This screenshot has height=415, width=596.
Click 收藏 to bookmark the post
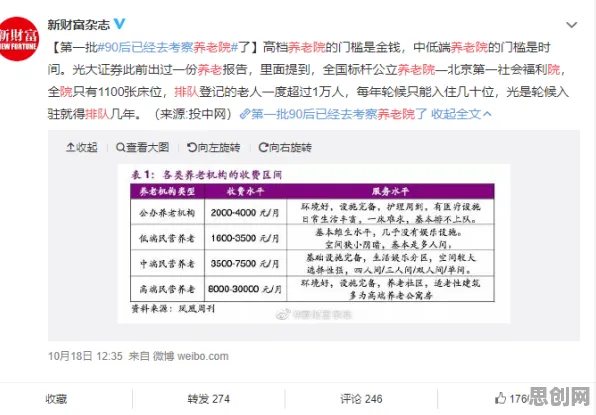click(56, 399)
